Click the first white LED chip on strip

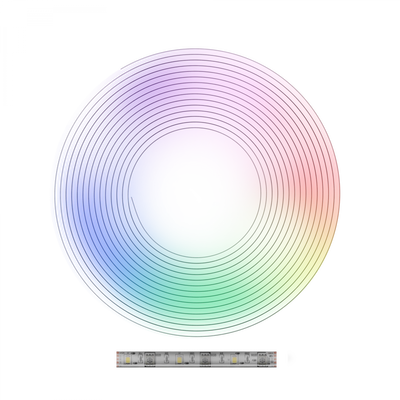(x=128, y=359)
